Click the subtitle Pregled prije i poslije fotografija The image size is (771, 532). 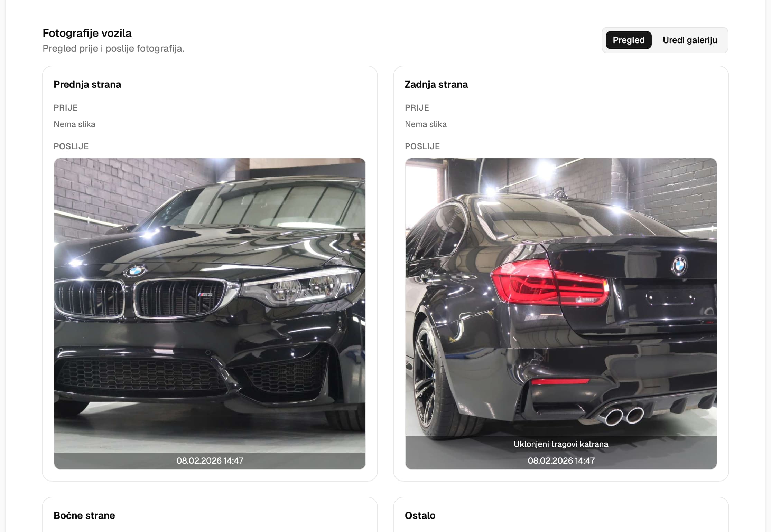click(113, 49)
